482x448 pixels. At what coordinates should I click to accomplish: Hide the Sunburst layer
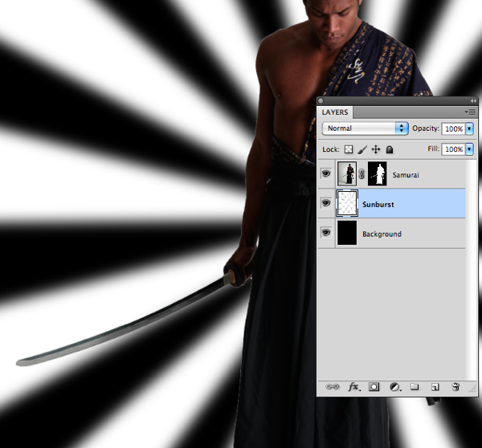(x=326, y=203)
